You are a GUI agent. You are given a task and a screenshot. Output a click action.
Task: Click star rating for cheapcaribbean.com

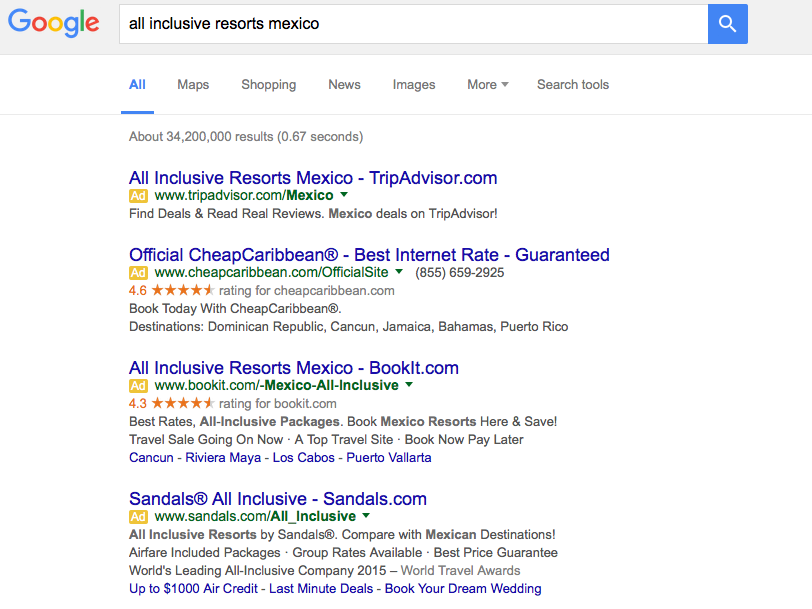coord(183,290)
